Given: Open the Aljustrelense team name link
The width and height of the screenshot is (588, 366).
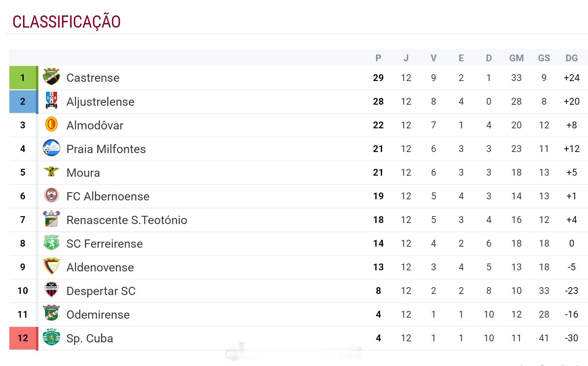Looking at the screenshot, I should click(100, 102).
